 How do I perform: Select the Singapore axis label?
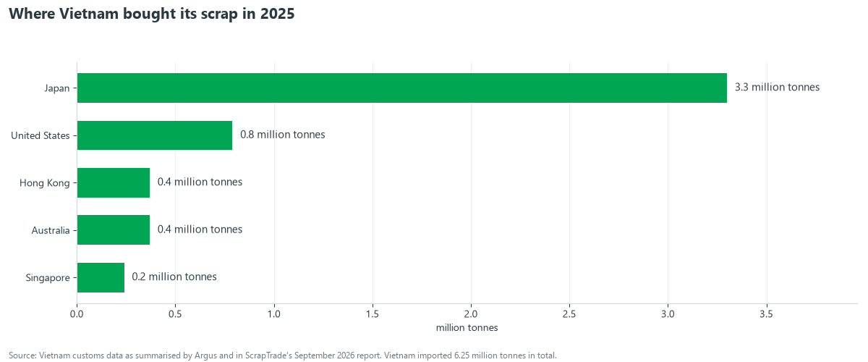(48, 278)
